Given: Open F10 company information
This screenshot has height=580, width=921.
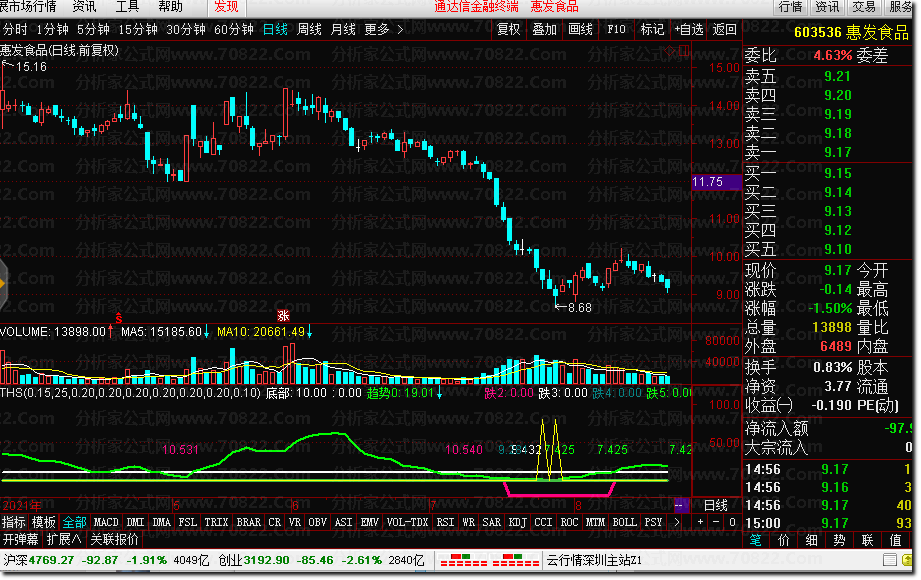Looking at the screenshot, I should point(616,29).
